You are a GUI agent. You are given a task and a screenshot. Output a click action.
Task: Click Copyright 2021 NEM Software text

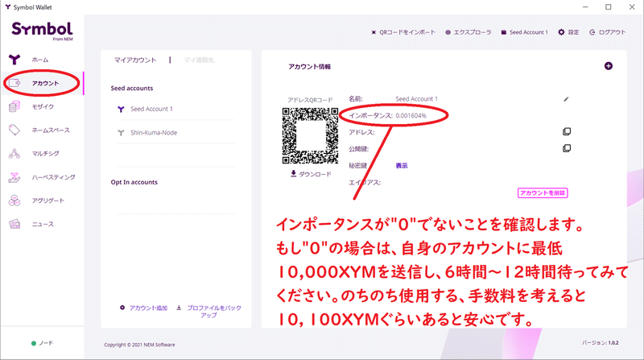click(x=139, y=345)
